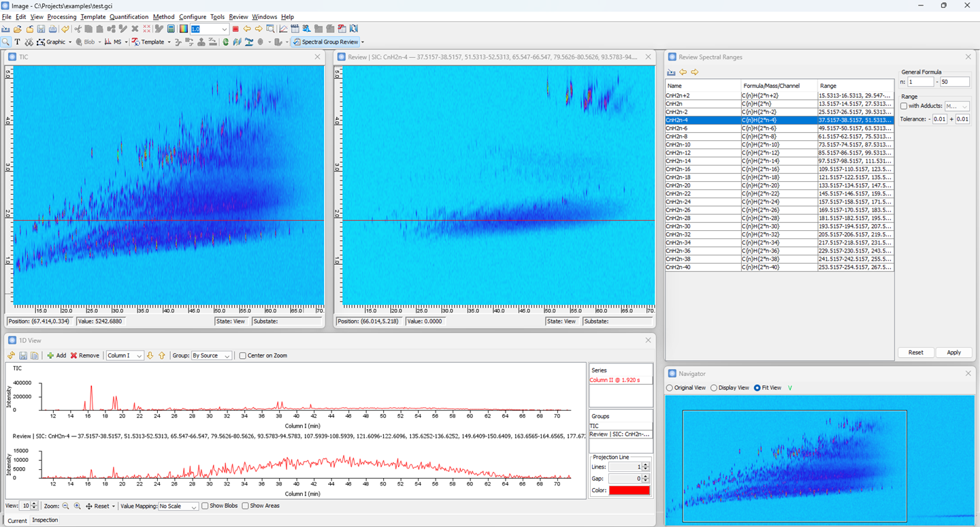The image size is (980, 527).
Task: Select the CnH2n-8 row in the spectral ranges table
Action: (x=702, y=136)
